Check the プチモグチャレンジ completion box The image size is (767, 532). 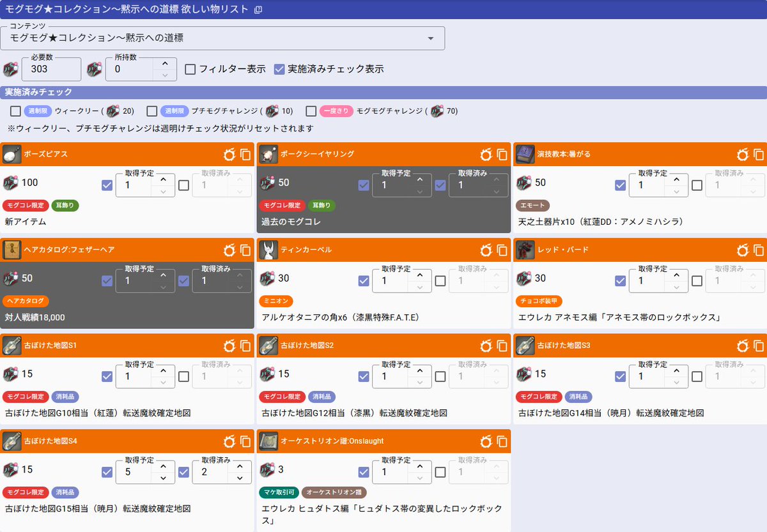151,111
